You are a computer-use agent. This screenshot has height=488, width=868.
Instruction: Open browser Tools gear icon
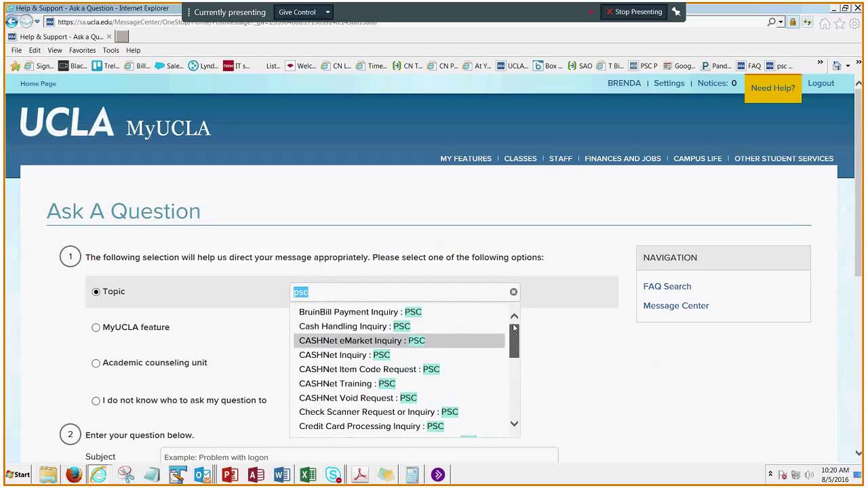pos(854,23)
